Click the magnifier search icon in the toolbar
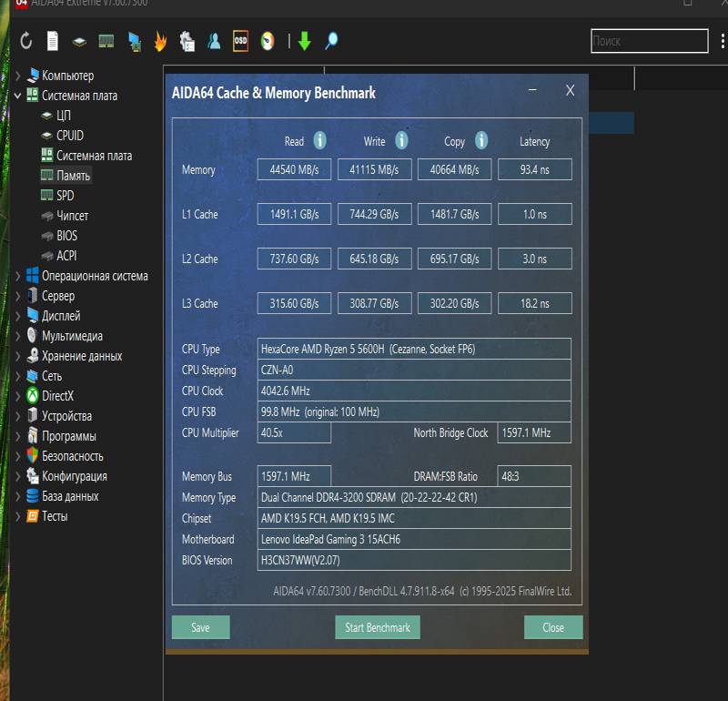The height and width of the screenshot is (701, 728). pyautogui.click(x=331, y=41)
